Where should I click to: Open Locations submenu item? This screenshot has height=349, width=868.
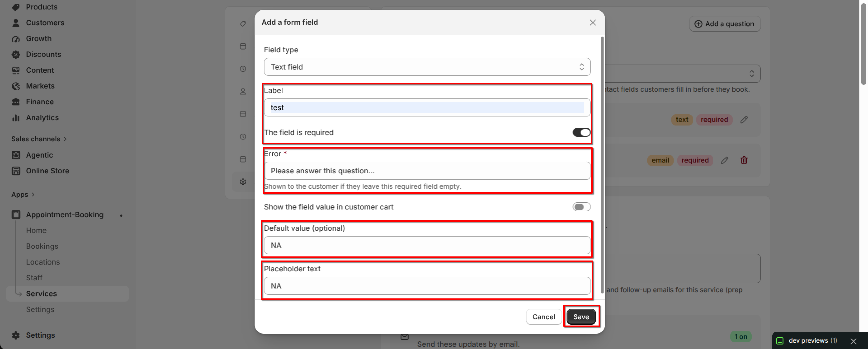[x=43, y=262]
